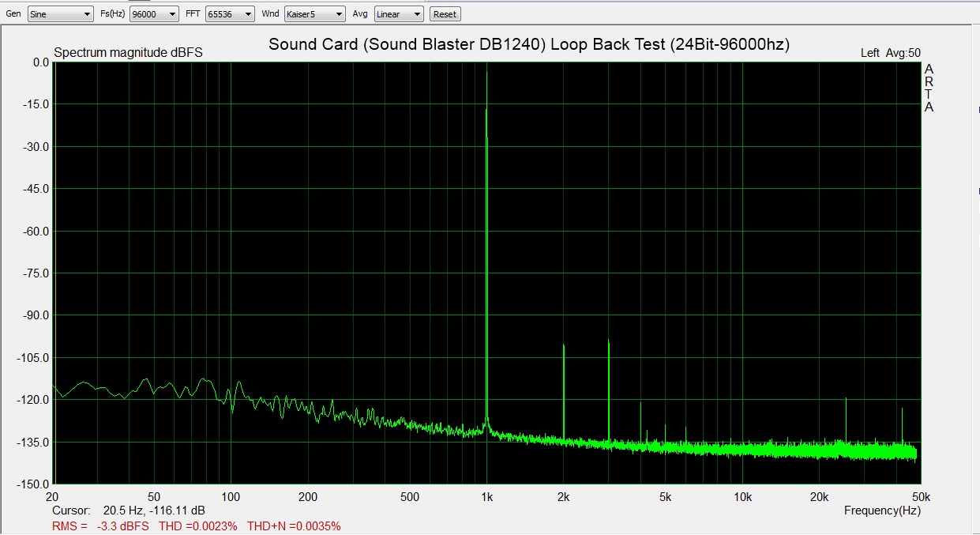Click the 0.0 dB axis label
Viewport: 980px width, 535px height.
click(x=40, y=62)
